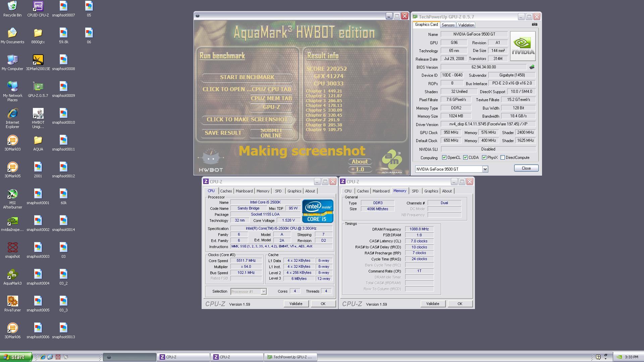Click CPUZ CPU TAB in AquaMark3

pos(271,89)
